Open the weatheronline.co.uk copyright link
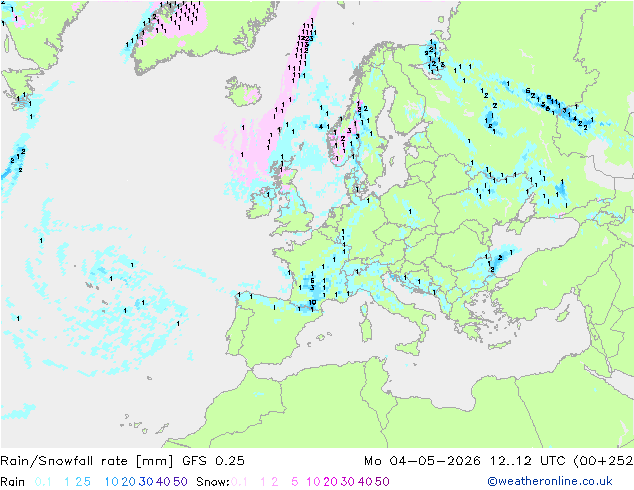The image size is (634, 490). click(550, 482)
